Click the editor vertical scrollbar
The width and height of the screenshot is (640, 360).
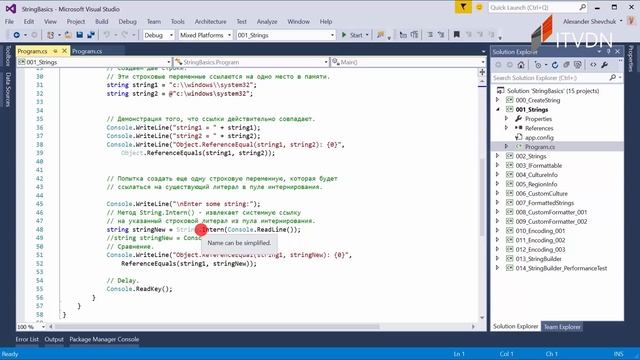(x=482, y=196)
